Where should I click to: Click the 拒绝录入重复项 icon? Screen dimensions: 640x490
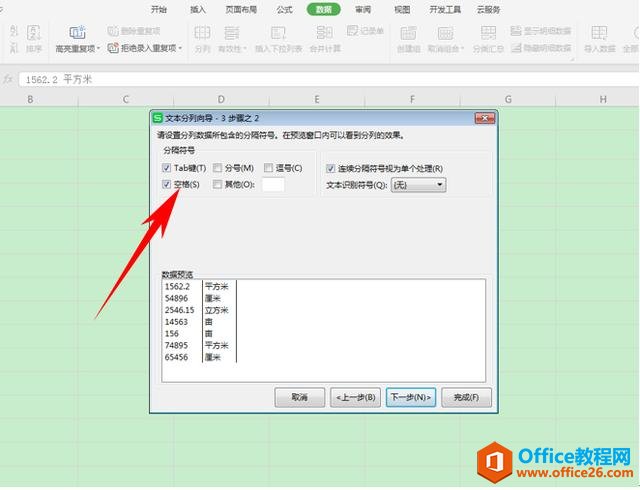(113, 48)
